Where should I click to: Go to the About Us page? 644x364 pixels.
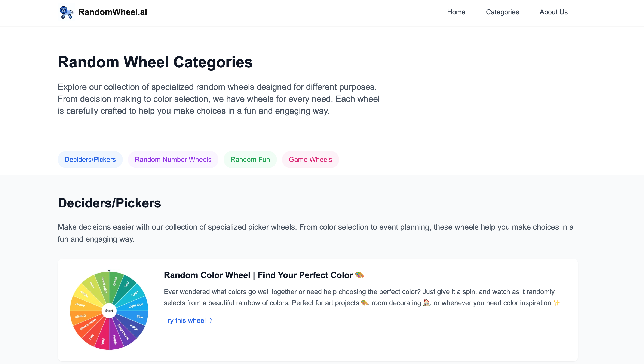(553, 12)
